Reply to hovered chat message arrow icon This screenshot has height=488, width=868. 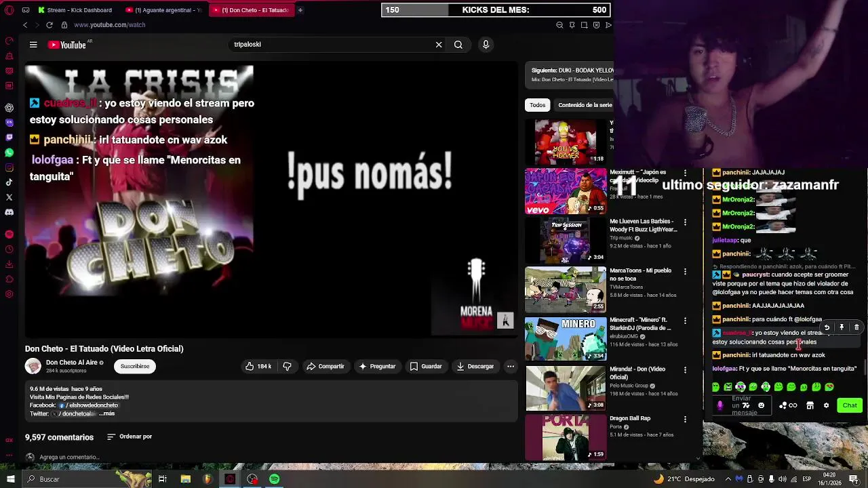[x=827, y=327]
